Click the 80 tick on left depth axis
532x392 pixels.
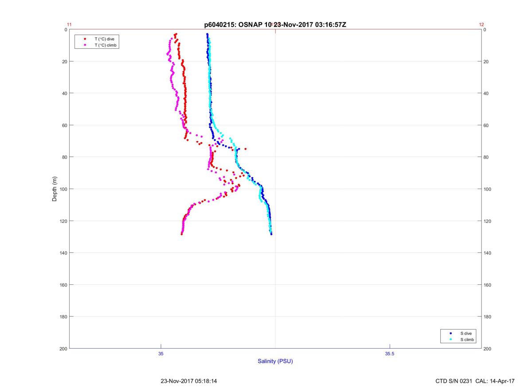[64, 157]
